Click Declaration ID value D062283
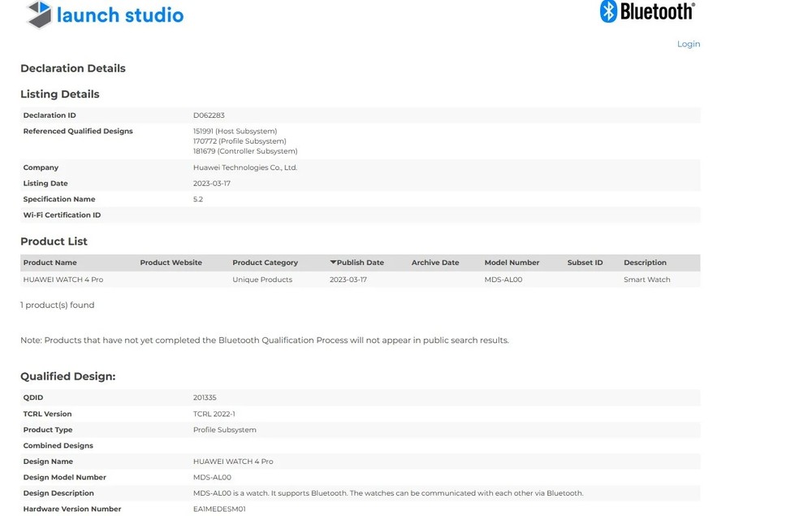 click(209, 115)
